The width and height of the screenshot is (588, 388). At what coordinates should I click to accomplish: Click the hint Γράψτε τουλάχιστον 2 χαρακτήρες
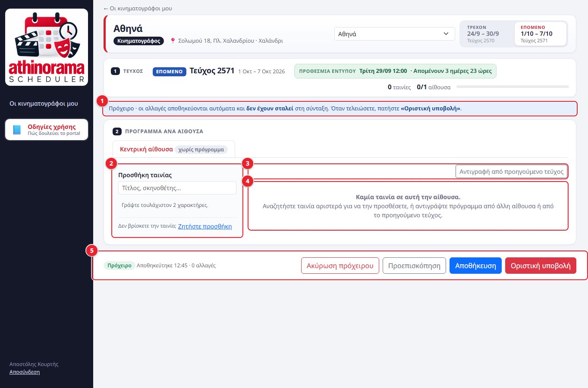[x=165, y=205]
